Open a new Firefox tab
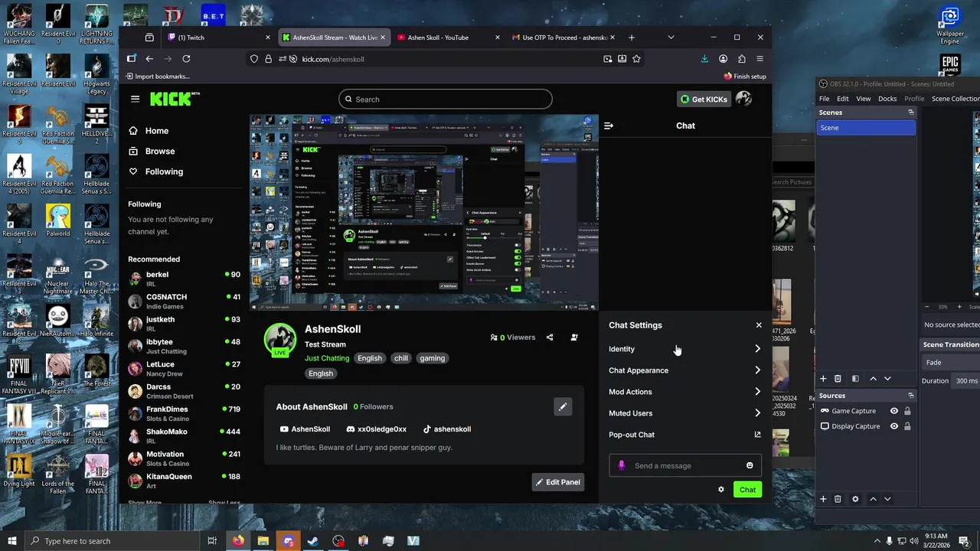980x551 pixels. [x=631, y=37]
